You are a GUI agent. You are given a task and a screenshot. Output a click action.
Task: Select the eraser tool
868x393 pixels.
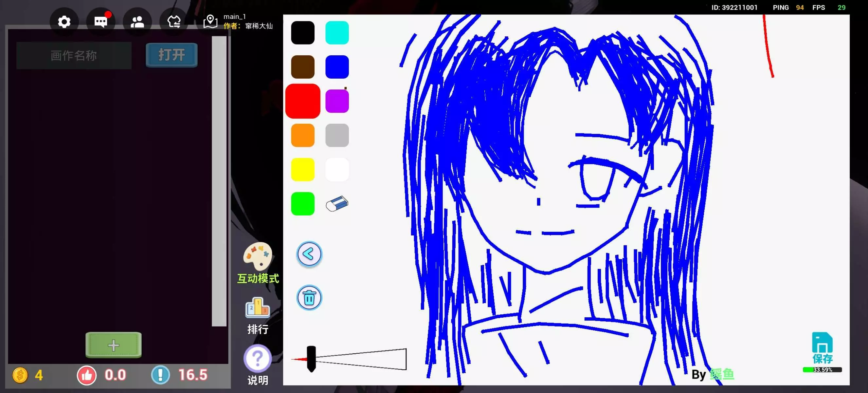click(x=337, y=204)
